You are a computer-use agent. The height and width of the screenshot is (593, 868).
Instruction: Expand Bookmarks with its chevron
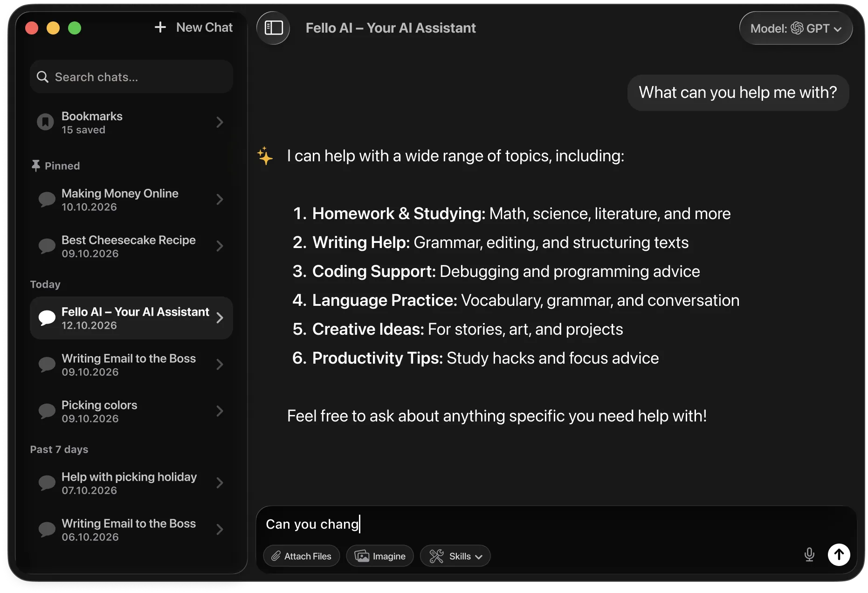point(220,122)
